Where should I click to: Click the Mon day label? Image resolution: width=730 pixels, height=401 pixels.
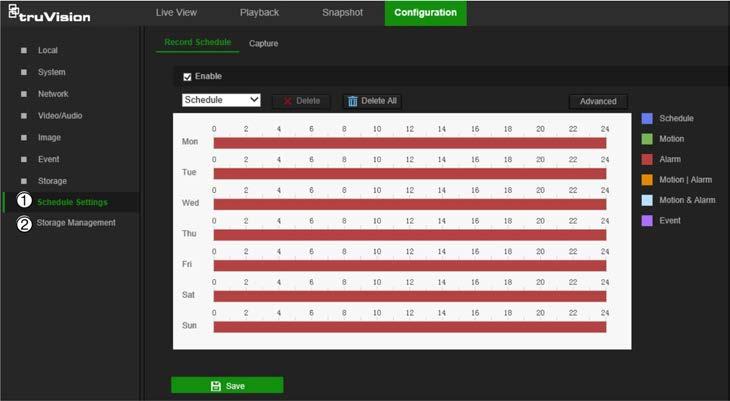click(190, 141)
